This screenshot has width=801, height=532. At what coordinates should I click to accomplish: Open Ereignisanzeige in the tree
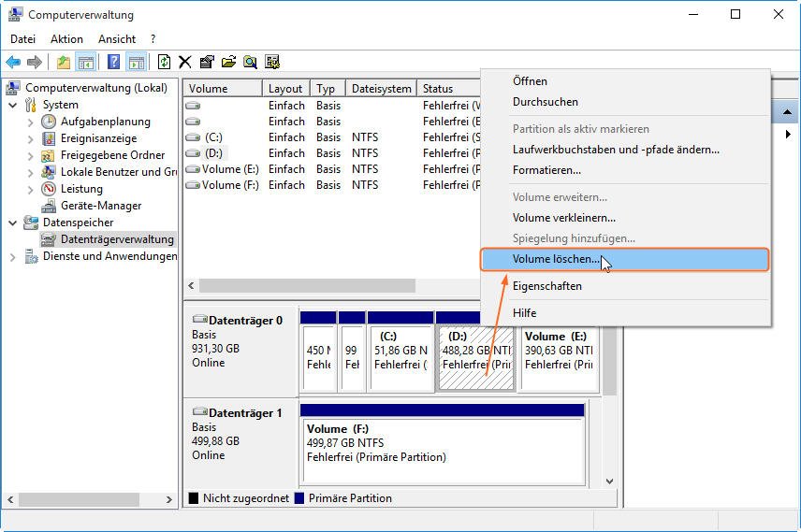[x=98, y=138]
